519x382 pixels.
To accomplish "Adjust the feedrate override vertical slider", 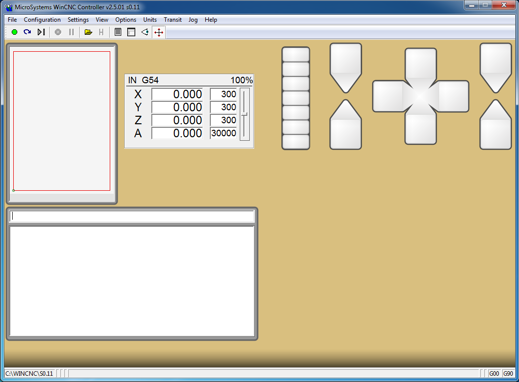I will (245, 114).
